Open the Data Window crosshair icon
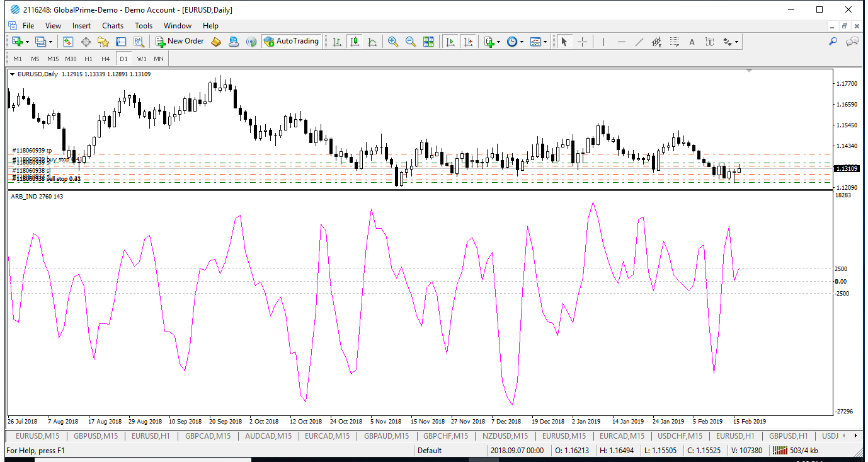The height and width of the screenshot is (462, 868). coord(86,42)
